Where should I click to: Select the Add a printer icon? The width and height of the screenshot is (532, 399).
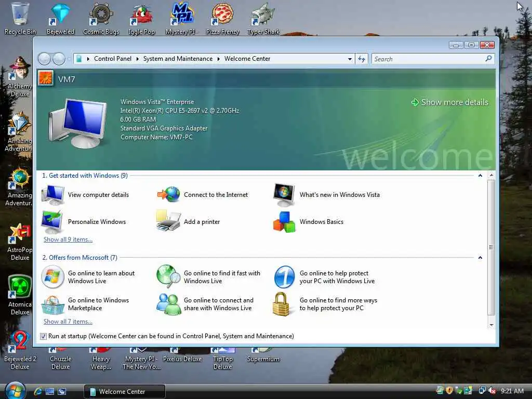coord(168,221)
